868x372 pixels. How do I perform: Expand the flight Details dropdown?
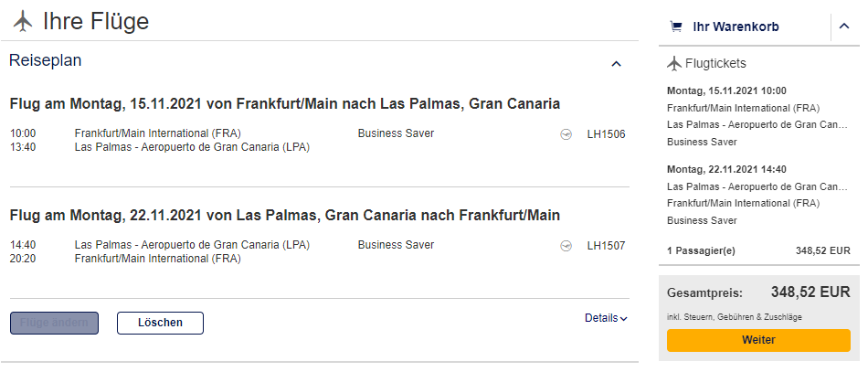pos(606,318)
